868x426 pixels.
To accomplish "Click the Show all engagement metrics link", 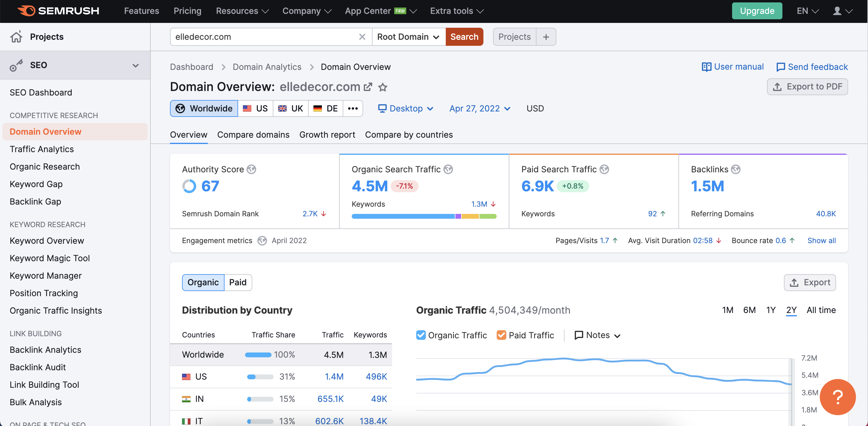I will point(821,240).
